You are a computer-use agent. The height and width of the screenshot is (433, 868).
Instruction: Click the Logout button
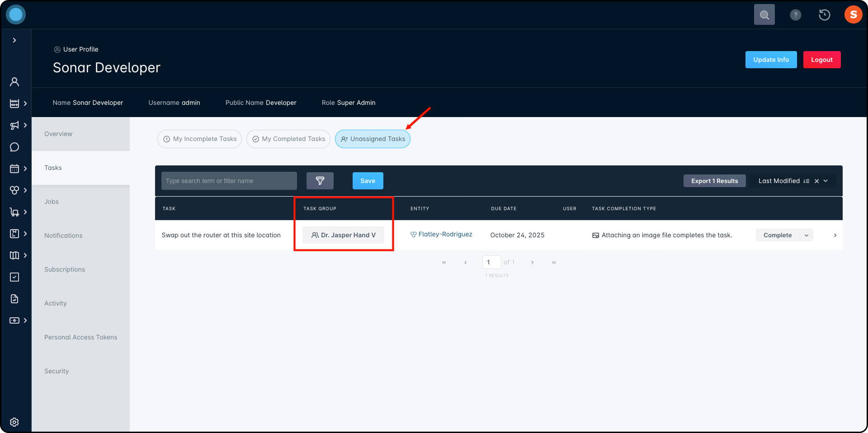click(x=822, y=60)
